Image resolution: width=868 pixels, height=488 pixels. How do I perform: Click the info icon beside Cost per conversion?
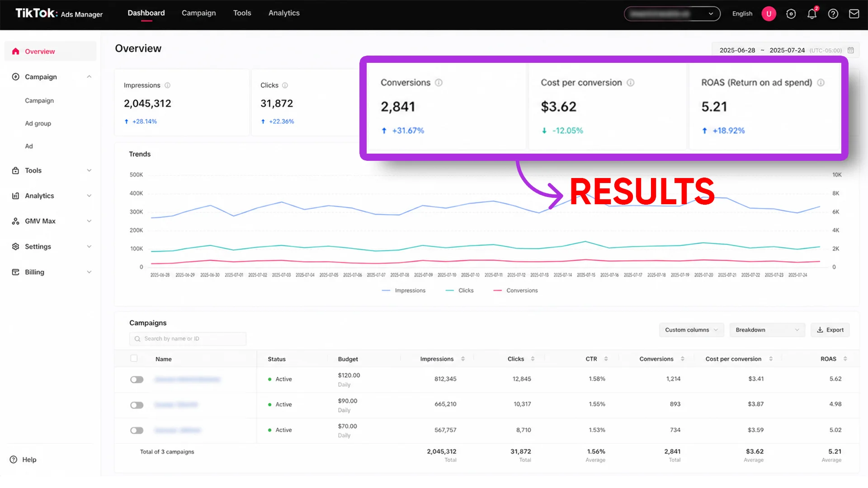click(630, 83)
